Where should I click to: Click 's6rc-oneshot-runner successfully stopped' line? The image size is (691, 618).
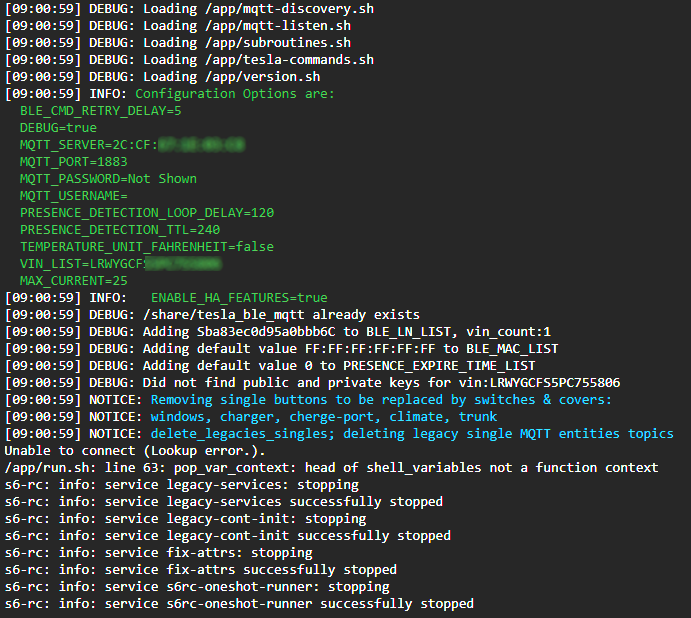[239, 604]
